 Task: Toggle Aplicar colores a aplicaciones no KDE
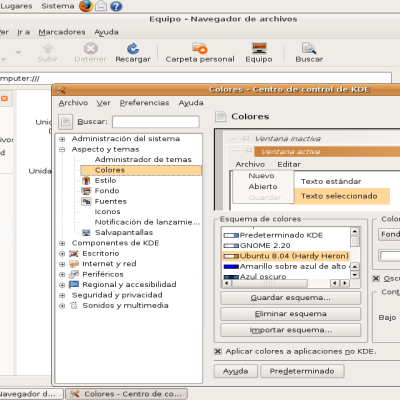click(x=218, y=351)
